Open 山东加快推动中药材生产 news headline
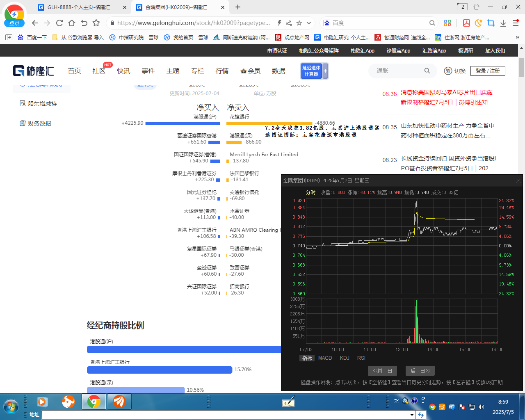The image size is (525, 420). tap(447, 130)
